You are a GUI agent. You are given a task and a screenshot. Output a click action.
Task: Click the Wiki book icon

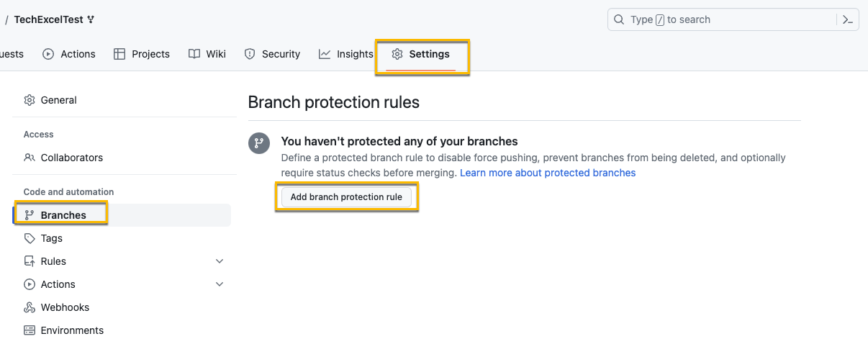[194, 54]
